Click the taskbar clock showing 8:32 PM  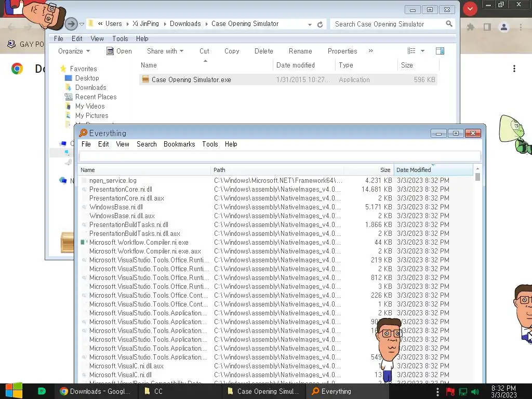[503, 391]
